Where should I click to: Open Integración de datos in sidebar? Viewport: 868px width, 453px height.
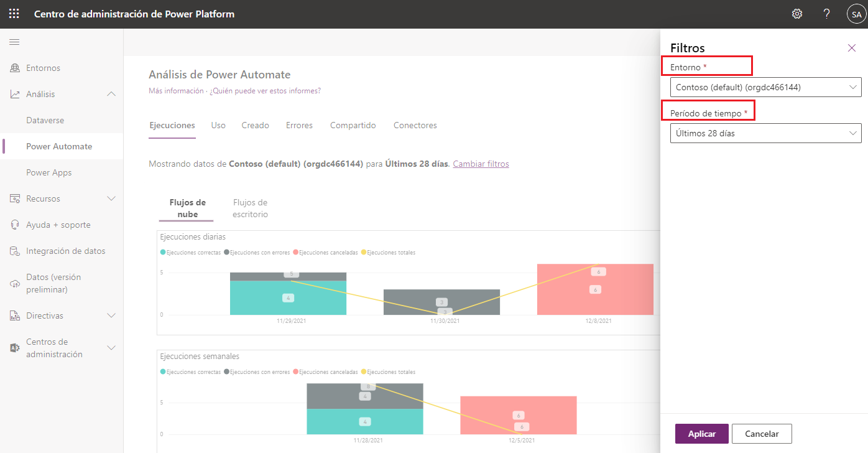[x=62, y=251]
